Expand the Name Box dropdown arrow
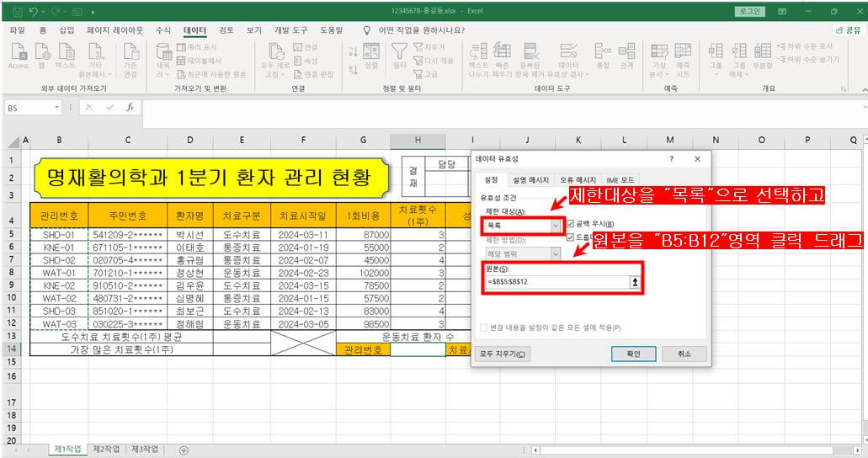The height and width of the screenshot is (458, 868). (x=57, y=108)
